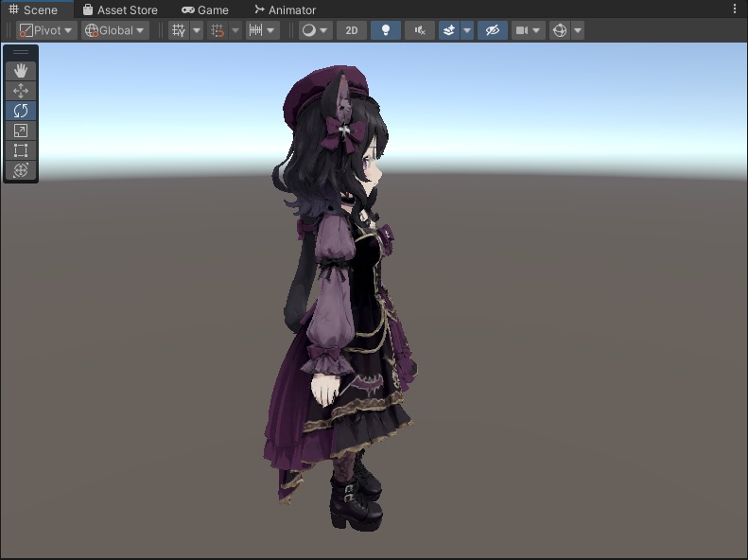Select the combined Transform tool
This screenshot has height=560, width=748.
click(x=21, y=170)
